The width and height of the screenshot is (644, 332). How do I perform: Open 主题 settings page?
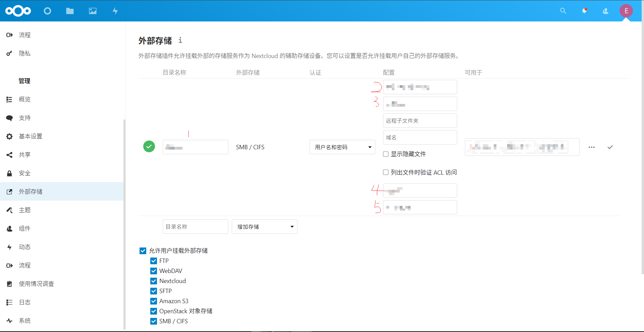(x=62, y=210)
